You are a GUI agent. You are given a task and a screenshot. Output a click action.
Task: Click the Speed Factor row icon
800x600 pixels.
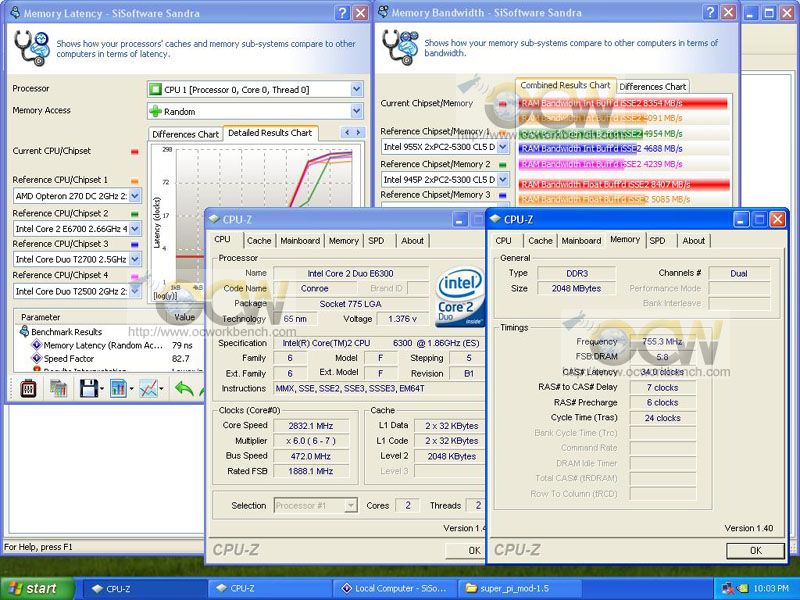click(36, 358)
